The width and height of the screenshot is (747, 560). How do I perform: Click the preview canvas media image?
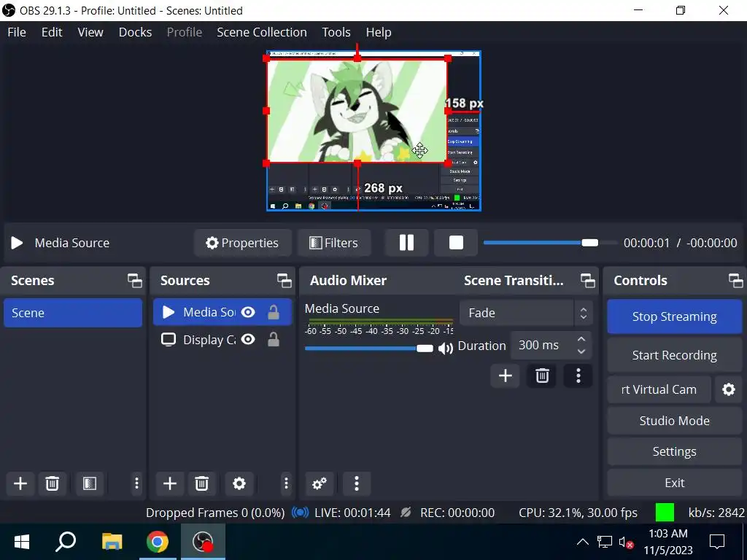pos(357,111)
